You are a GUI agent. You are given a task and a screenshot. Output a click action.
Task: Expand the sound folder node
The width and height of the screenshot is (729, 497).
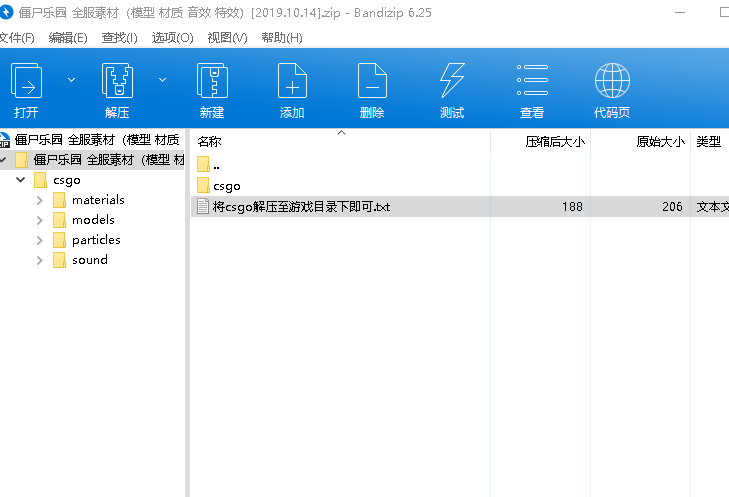pos(40,260)
